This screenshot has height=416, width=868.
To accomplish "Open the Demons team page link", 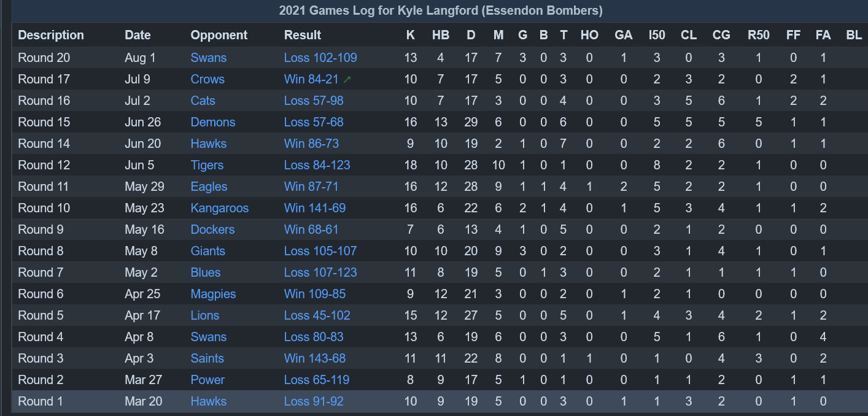I will click(213, 122).
